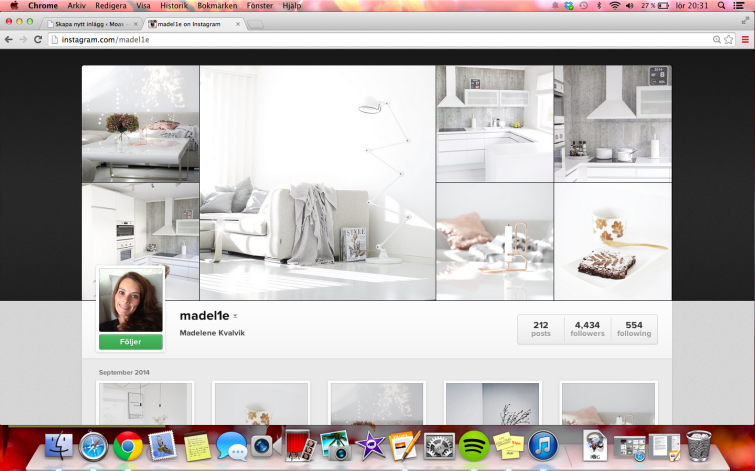Click the 554 following count
755x471 pixels.
pyautogui.click(x=634, y=329)
